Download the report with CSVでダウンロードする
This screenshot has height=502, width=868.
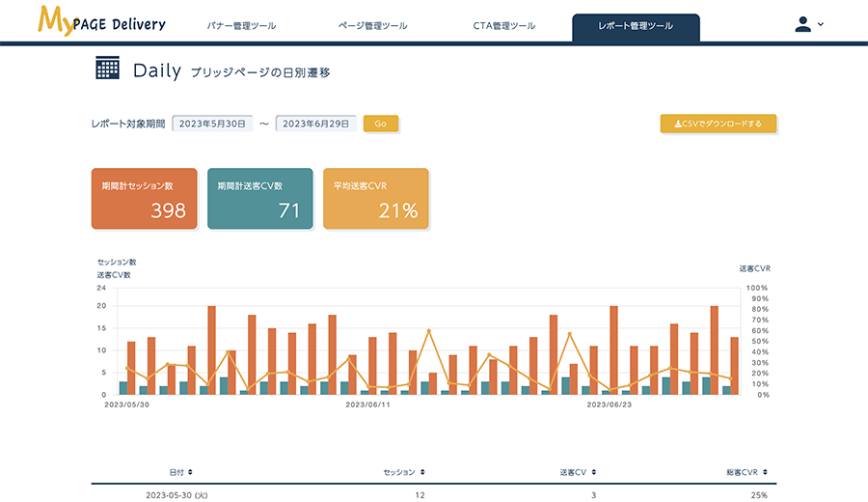click(718, 124)
